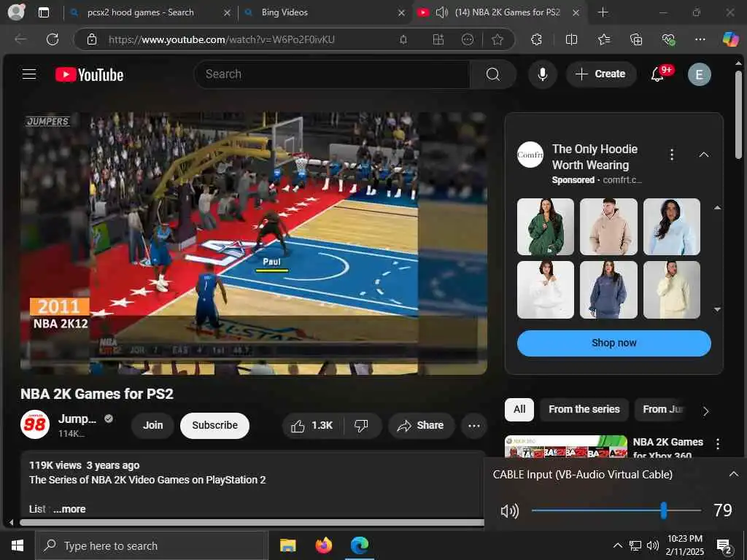The height and width of the screenshot is (560, 747).
Task: Open Edge favorites list
Action: click(x=603, y=39)
